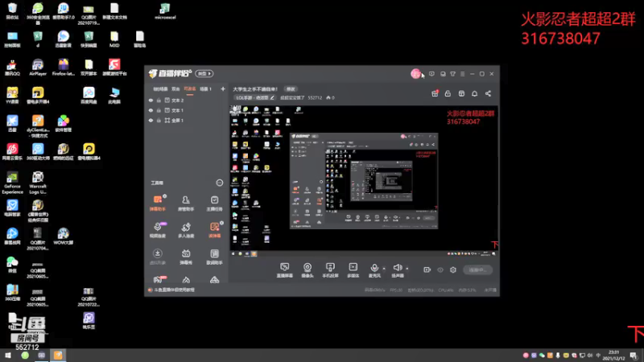This screenshot has width=644, height=362.
Task: Click the notification bell in the stream header
Action: pyautogui.click(x=474, y=93)
